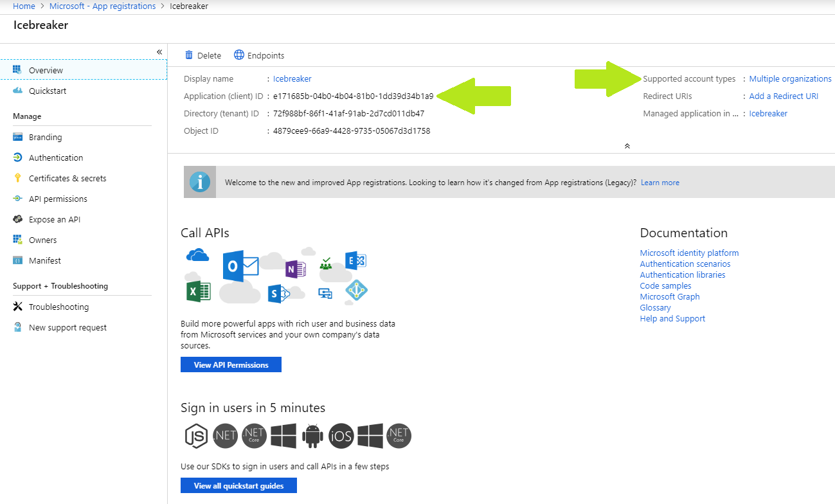Click the iOS SDK icon
Viewport: 835px width, 504px height.
(x=341, y=437)
